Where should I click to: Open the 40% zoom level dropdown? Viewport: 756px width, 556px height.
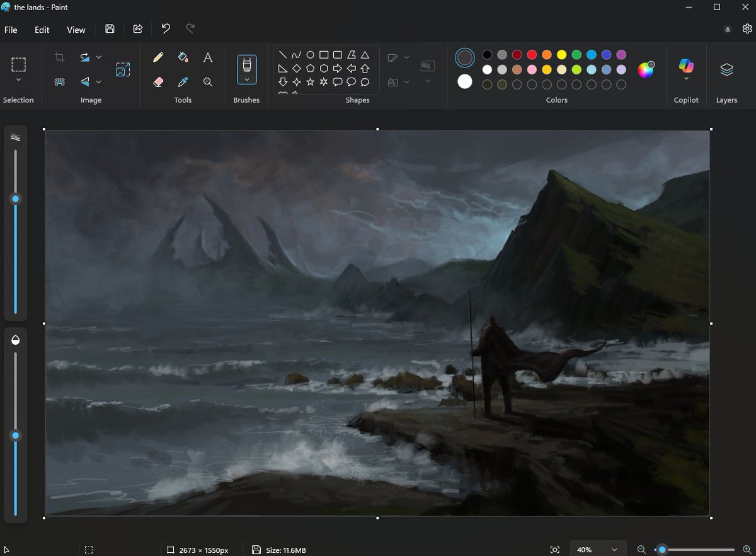coord(598,550)
